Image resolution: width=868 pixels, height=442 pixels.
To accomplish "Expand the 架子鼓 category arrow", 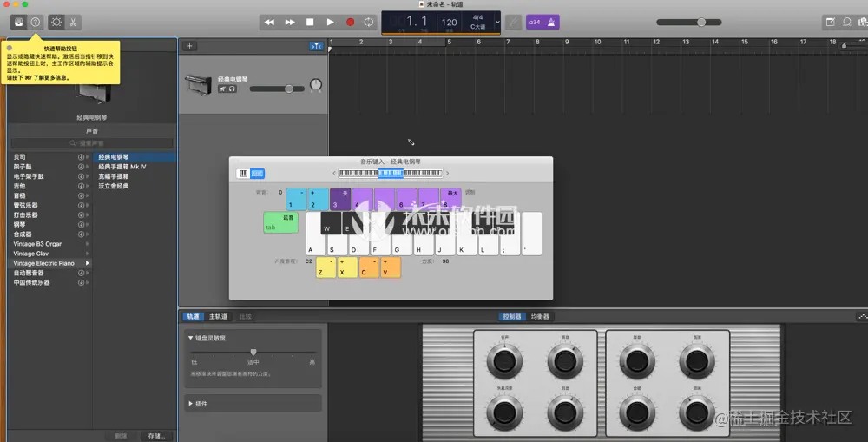I will (x=88, y=167).
